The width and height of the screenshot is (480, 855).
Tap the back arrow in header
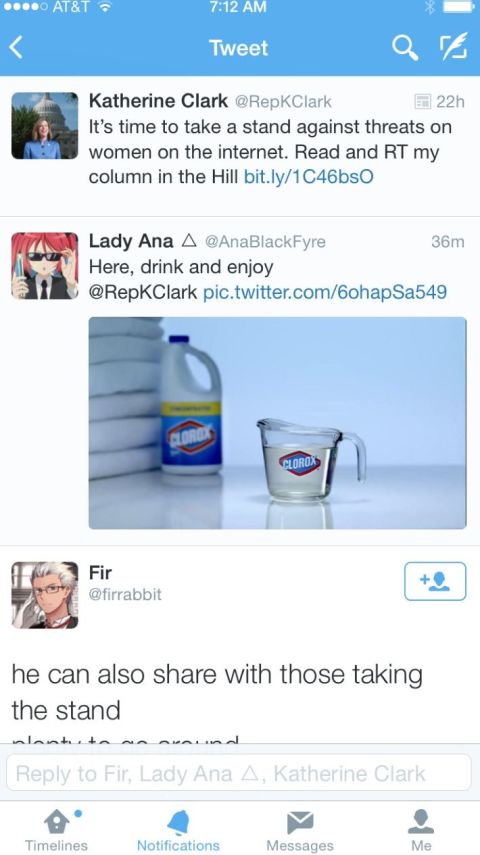point(16,48)
